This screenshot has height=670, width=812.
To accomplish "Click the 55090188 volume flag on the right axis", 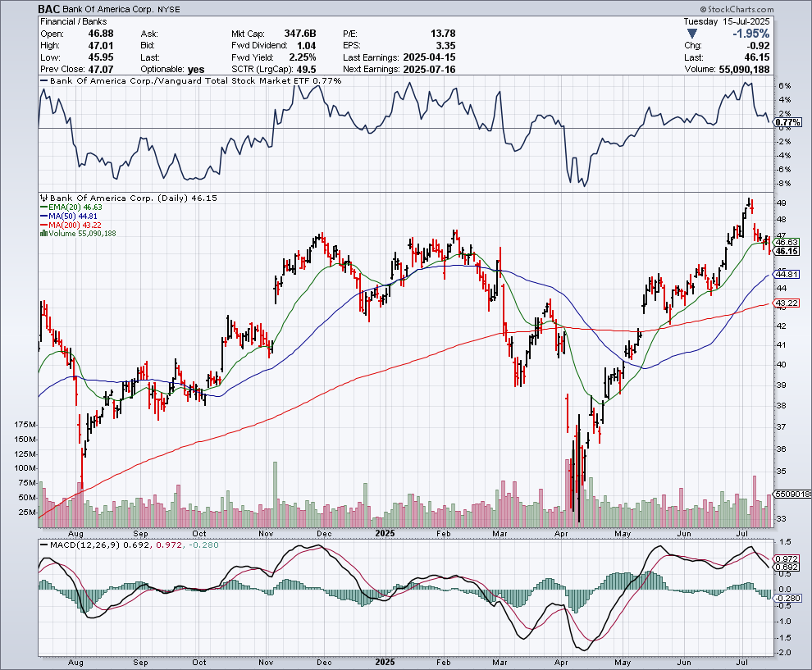I will (x=793, y=494).
